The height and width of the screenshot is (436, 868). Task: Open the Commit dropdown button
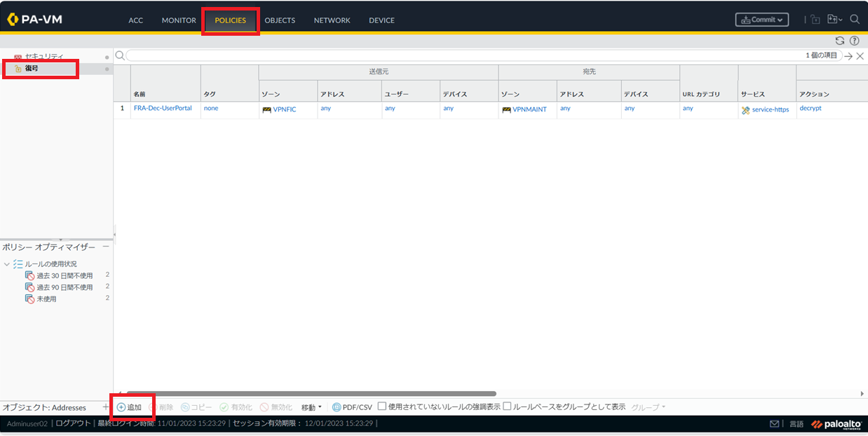pyautogui.click(x=761, y=20)
